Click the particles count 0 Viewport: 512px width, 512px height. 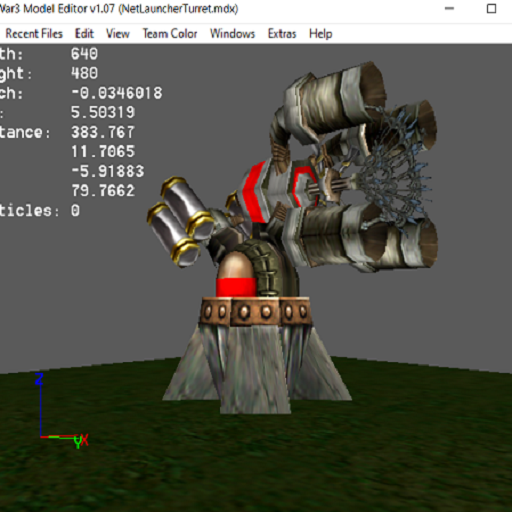point(75,211)
